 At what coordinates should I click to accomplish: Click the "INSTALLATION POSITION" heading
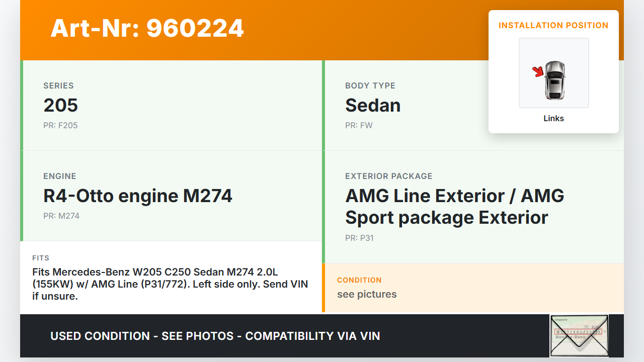point(553,25)
